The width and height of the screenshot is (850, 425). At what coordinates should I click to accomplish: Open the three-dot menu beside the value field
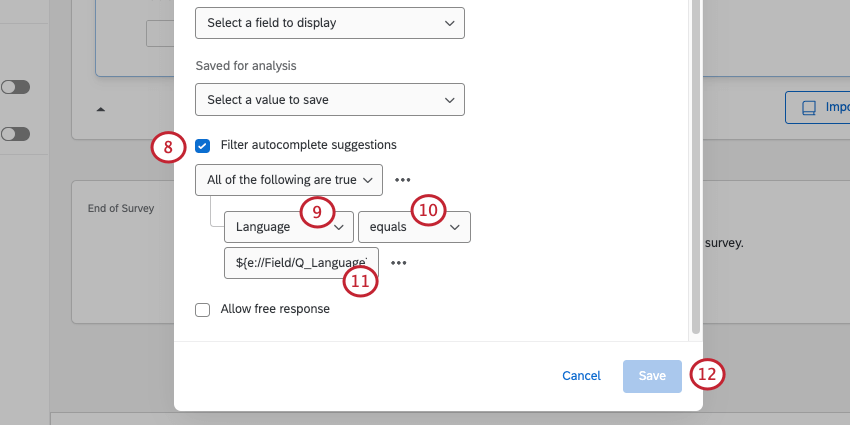coord(398,263)
